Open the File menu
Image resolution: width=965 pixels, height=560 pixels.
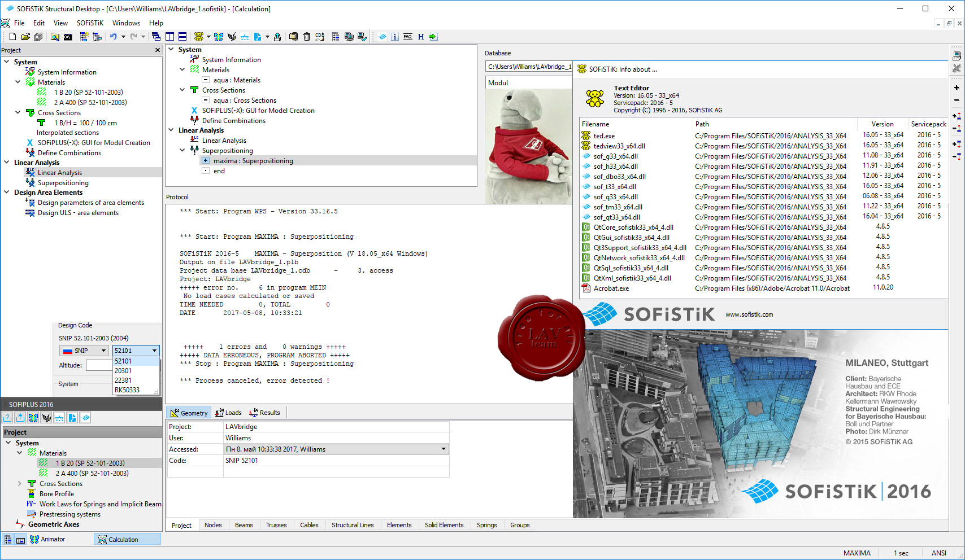[x=19, y=23]
